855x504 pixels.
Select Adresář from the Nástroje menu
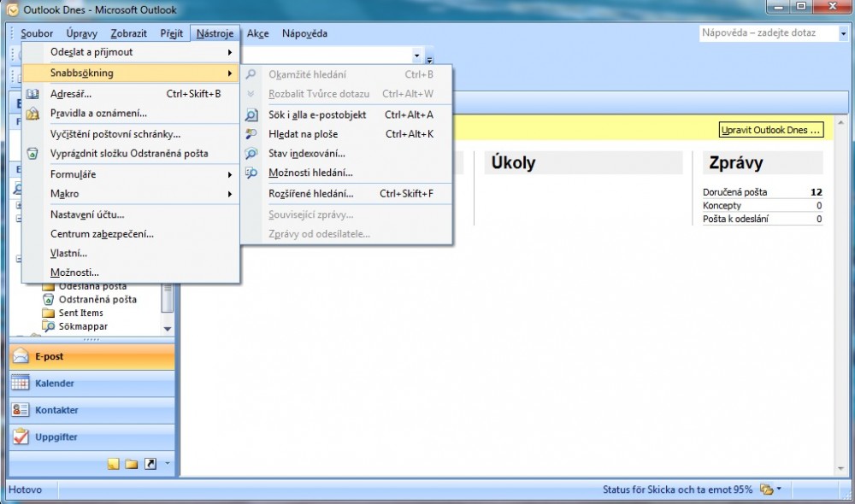[x=71, y=94]
